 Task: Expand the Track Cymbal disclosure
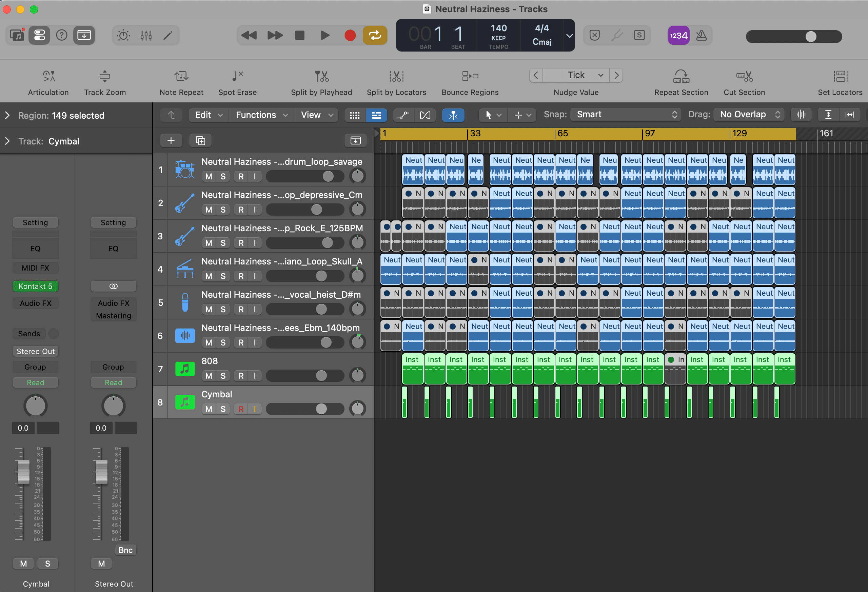coord(7,141)
